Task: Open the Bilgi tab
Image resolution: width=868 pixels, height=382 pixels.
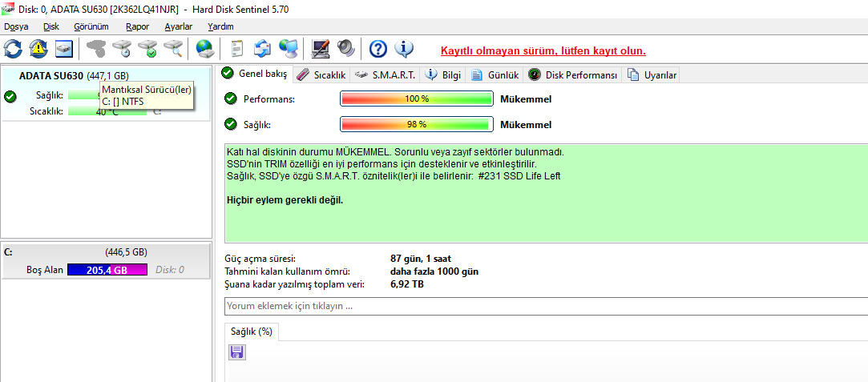Action: pos(443,75)
